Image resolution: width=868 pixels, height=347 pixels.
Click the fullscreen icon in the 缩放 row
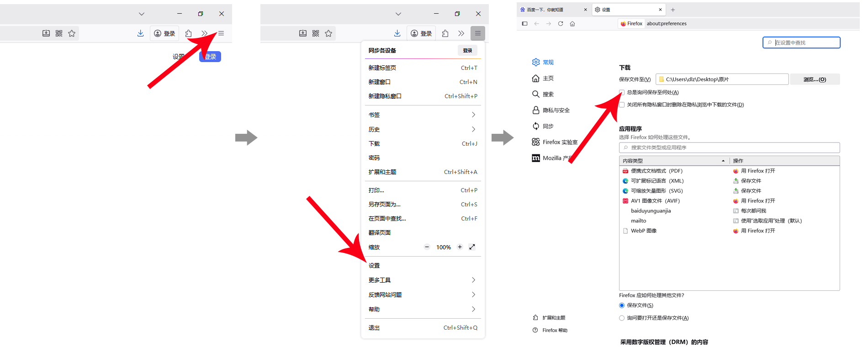[472, 247]
